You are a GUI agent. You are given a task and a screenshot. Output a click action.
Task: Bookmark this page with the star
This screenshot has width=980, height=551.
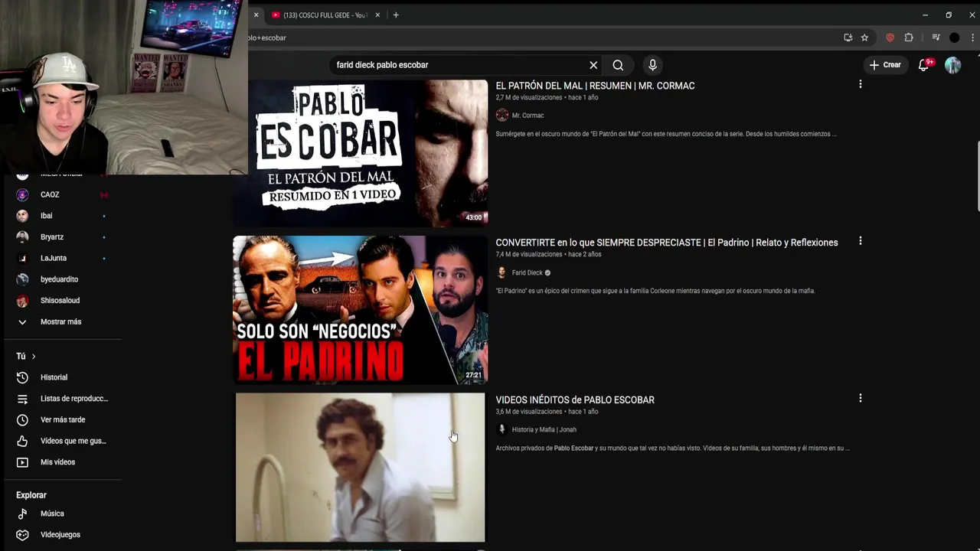tap(864, 37)
